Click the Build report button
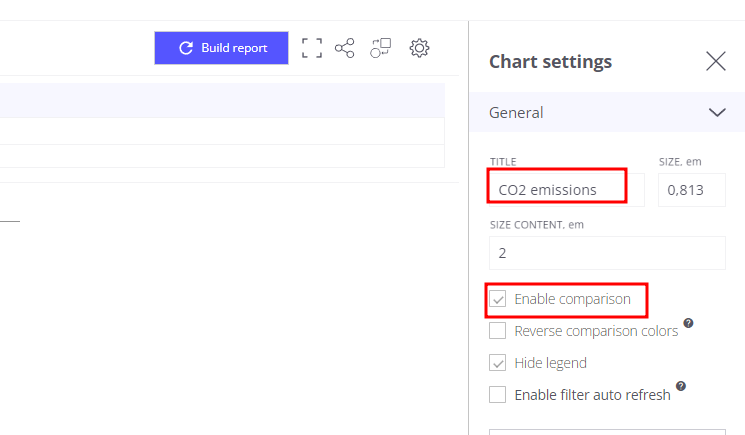745x435 pixels. (x=221, y=48)
